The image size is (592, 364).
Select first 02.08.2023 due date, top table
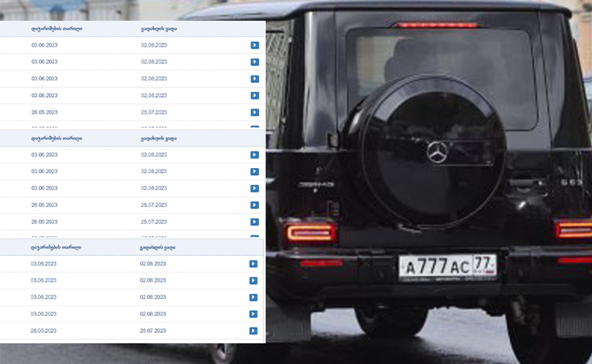[x=154, y=45]
